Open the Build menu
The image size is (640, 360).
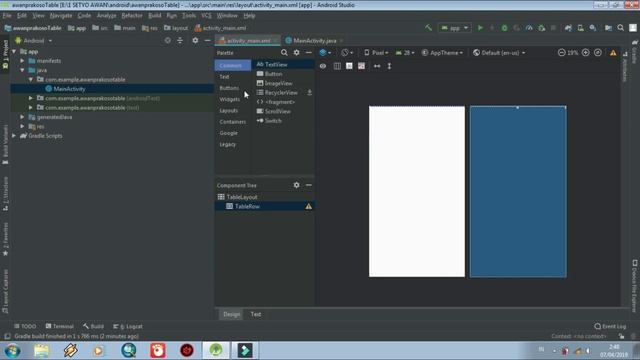click(155, 16)
